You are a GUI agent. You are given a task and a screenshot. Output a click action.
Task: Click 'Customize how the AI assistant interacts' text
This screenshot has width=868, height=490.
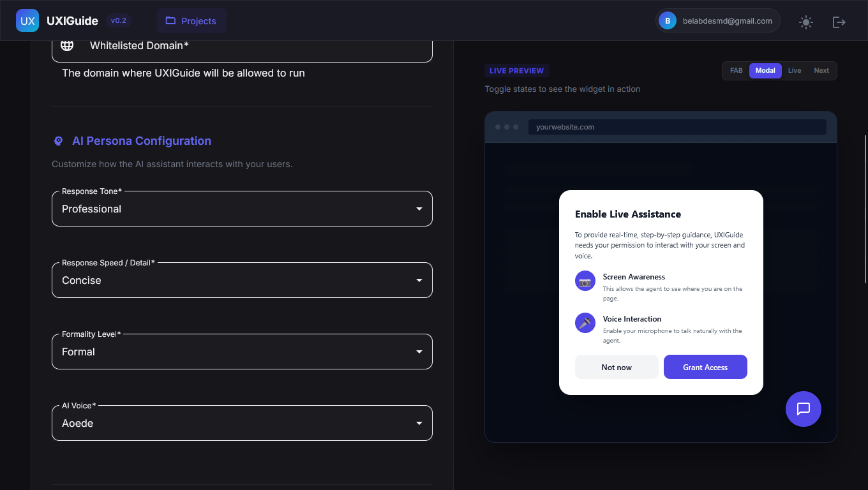[172, 164]
